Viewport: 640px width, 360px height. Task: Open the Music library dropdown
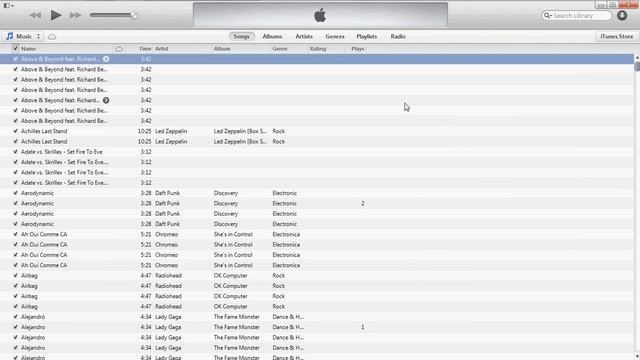(23, 36)
